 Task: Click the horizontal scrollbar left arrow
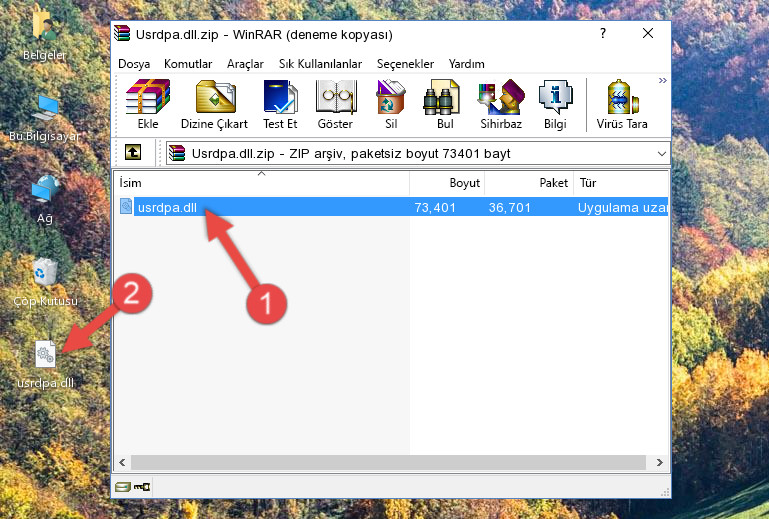click(122, 462)
